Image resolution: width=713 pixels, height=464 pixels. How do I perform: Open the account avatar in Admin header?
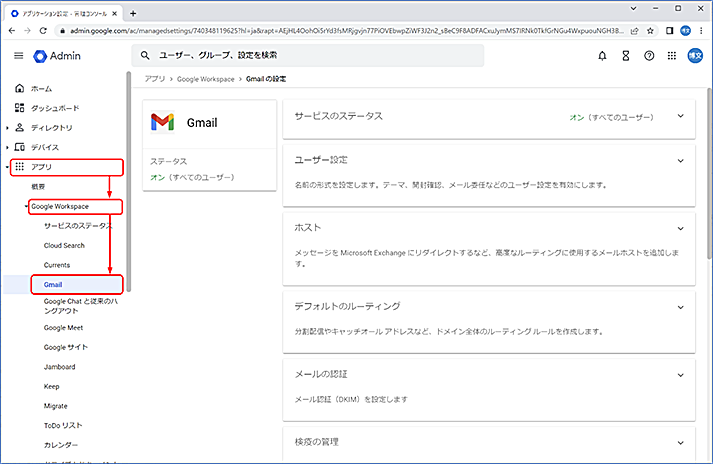[x=695, y=55]
